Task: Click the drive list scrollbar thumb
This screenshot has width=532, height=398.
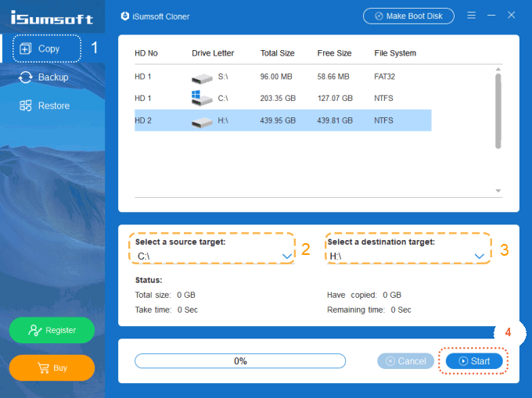Action: click(498, 111)
